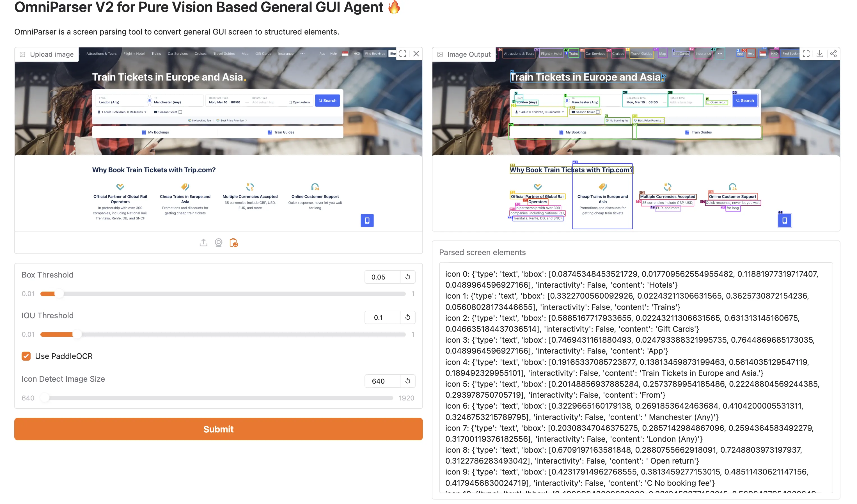857x504 pixels.
Task: Click the parsed line 'icon 5' with content 'From'
Action: 633,390
